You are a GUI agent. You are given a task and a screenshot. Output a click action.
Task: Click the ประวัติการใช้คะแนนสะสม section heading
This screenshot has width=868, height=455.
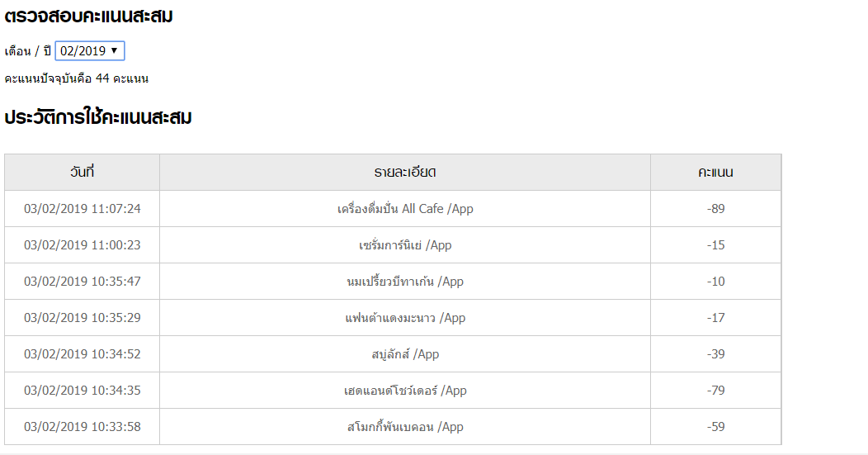[x=98, y=117]
